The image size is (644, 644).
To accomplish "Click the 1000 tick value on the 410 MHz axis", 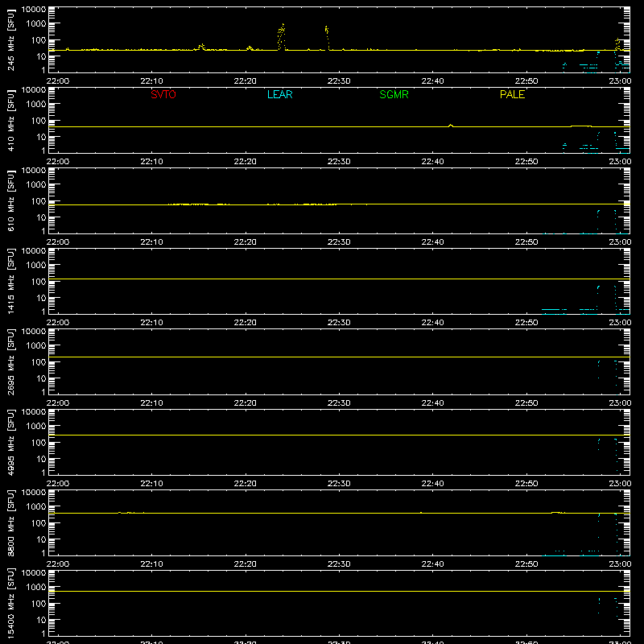I will (36, 105).
